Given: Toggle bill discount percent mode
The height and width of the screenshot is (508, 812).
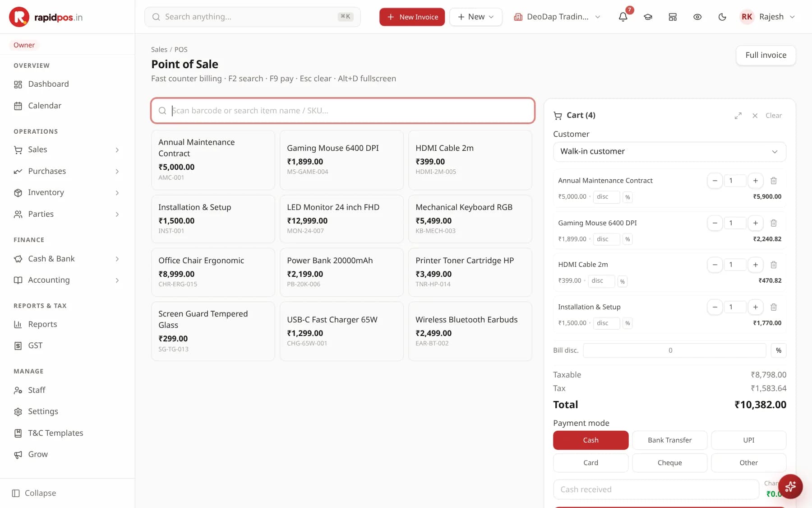Looking at the screenshot, I should pyautogui.click(x=778, y=350).
